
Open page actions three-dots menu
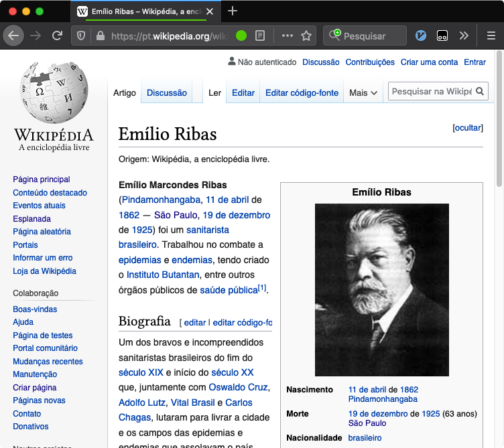click(288, 35)
